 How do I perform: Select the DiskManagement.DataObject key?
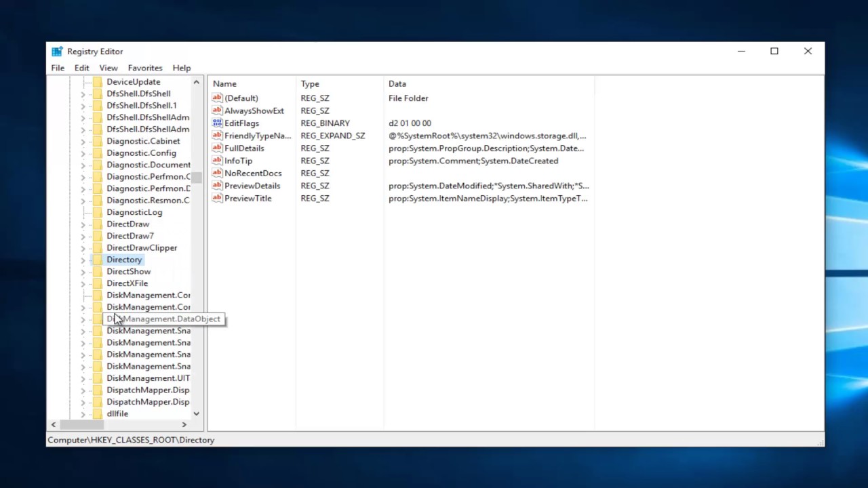163,319
